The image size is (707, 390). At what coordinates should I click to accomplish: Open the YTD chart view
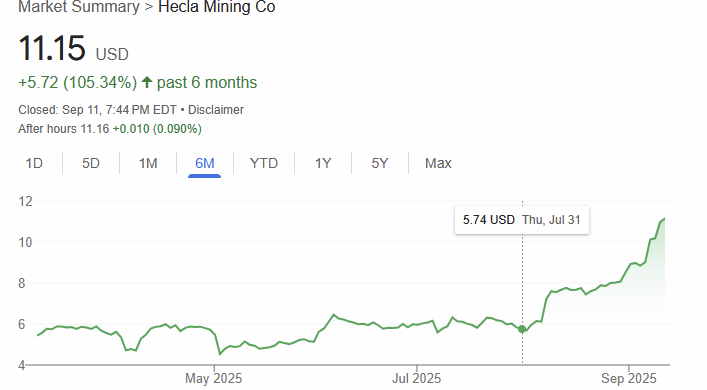pyautogui.click(x=264, y=163)
